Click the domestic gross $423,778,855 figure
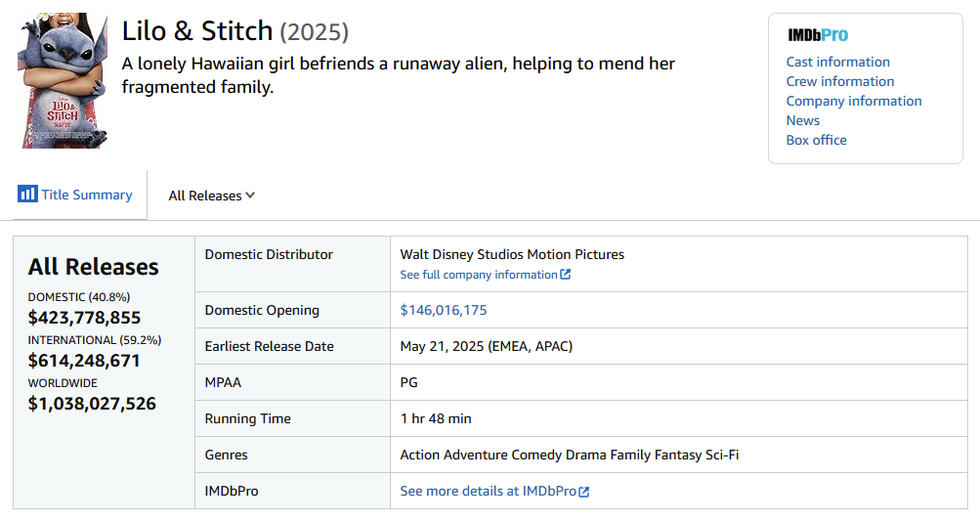Image resolution: width=980 pixels, height=521 pixels. coord(84,318)
